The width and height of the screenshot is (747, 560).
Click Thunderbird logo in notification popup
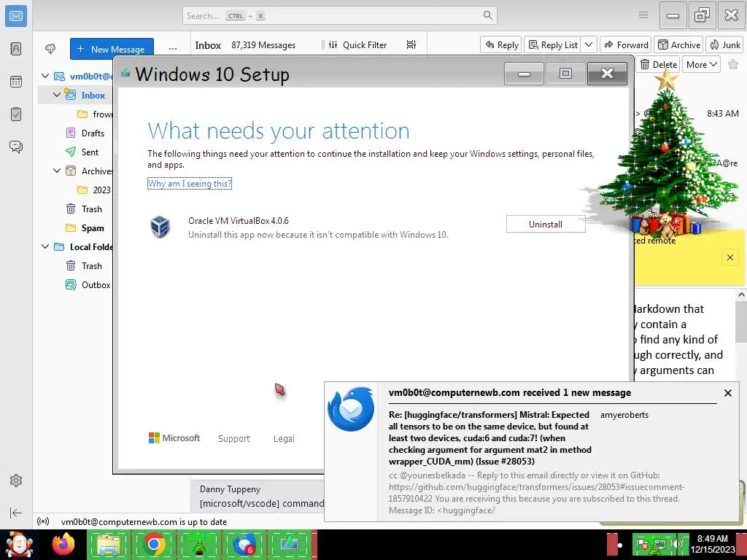click(352, 409)
